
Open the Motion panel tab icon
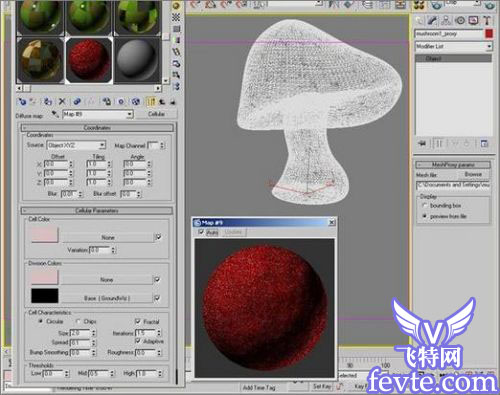coord(460,20)
